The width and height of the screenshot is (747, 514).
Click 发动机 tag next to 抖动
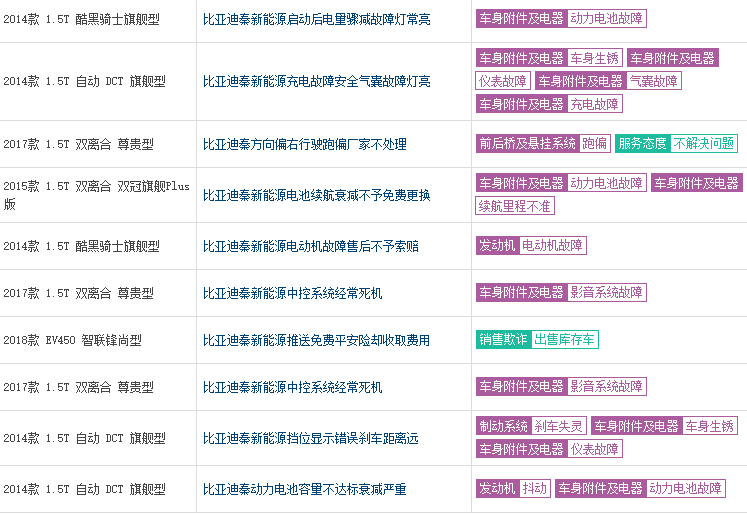tap(497, 489)
